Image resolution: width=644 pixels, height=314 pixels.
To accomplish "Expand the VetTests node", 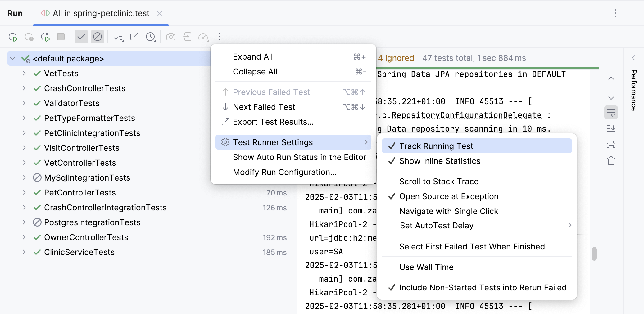I will coord(24,73).
